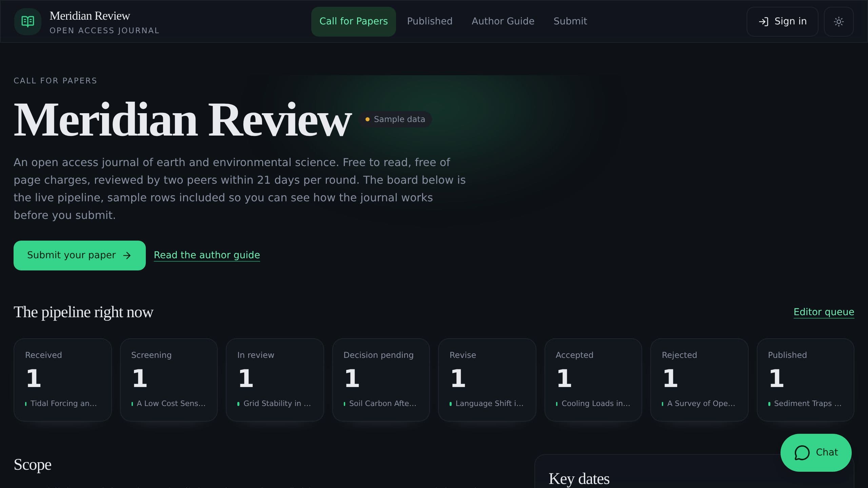
Task: Click the Scope section heading
Action: coord(33,465)
